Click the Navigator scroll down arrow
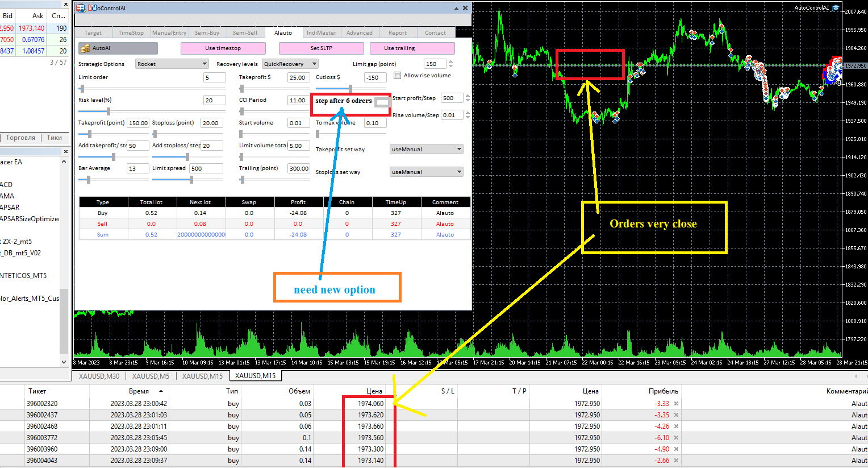This screenshot has height=468, width=868. click(x=64, y=362)
